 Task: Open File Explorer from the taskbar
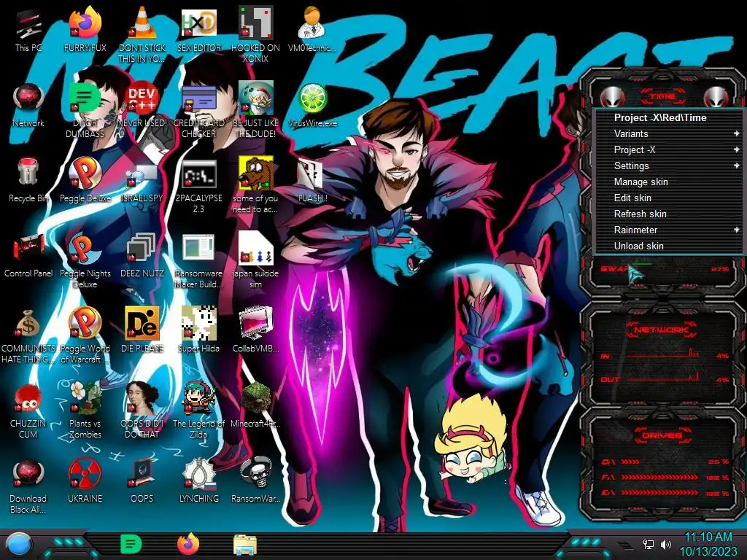[x=245, y=545]
